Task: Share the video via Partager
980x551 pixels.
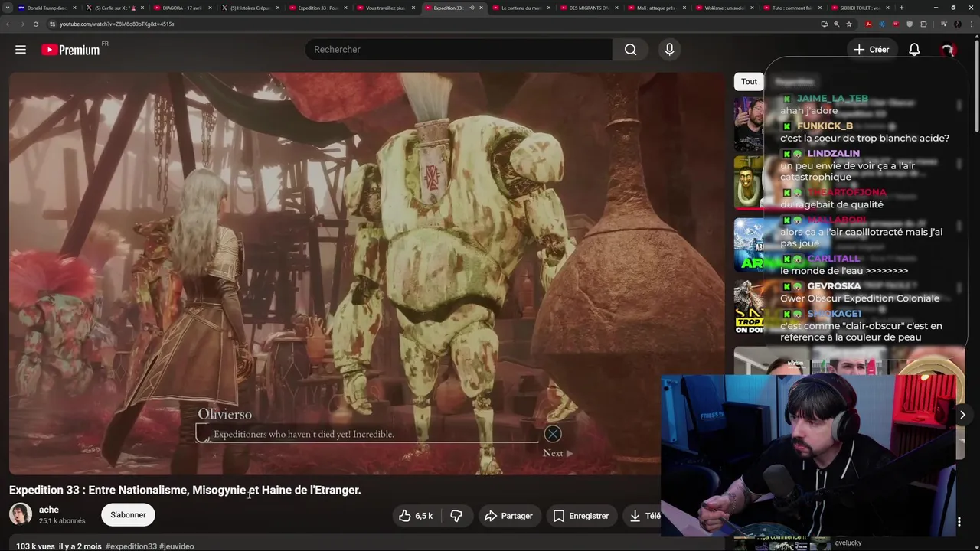Action: [x=508, y=516]
